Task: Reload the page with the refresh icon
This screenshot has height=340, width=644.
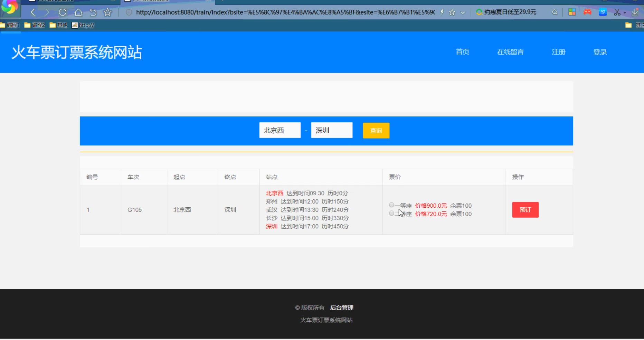Action: [63, 12]
